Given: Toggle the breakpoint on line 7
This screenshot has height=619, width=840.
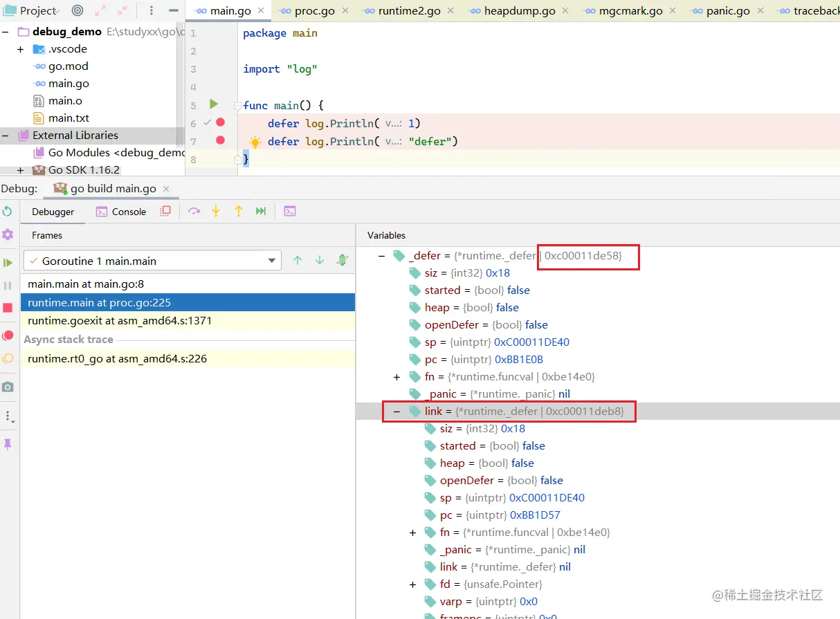Looking at the screenshot, I should (220, 140).
